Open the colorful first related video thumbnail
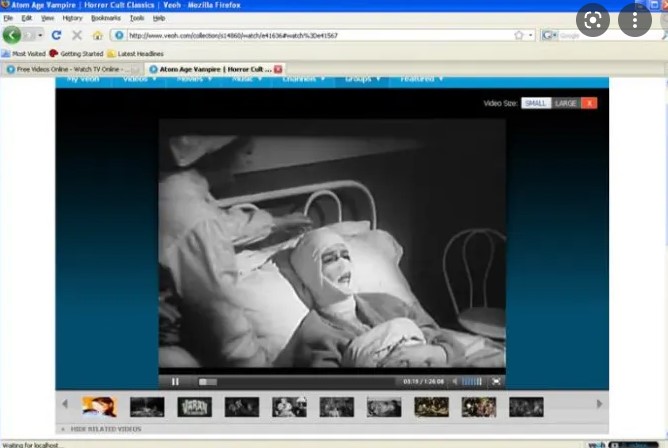This screenshot has height=448, width=668. (x=99, y=407)
